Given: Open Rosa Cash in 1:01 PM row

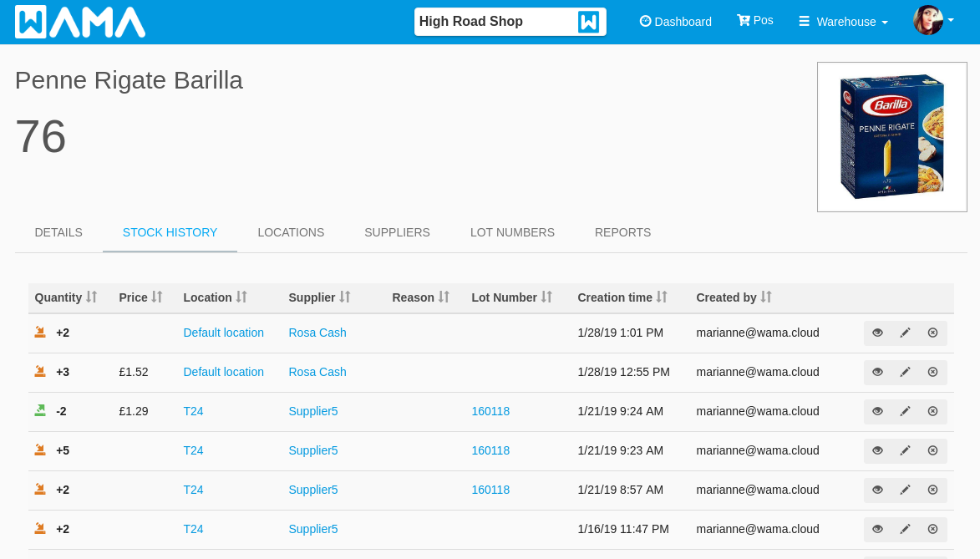Looking at the screenshot, I should coord(317,333).
